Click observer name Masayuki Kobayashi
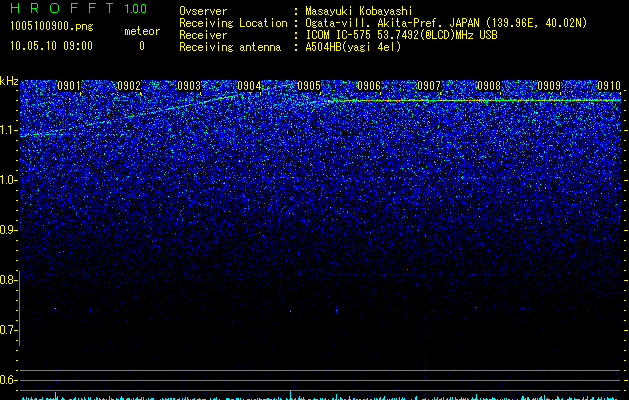 pyautogui.click(x=359, y=11)
